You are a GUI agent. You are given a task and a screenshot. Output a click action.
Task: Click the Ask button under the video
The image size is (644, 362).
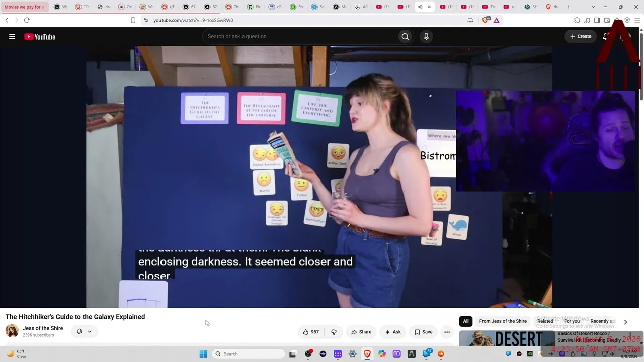pos(393,332)
